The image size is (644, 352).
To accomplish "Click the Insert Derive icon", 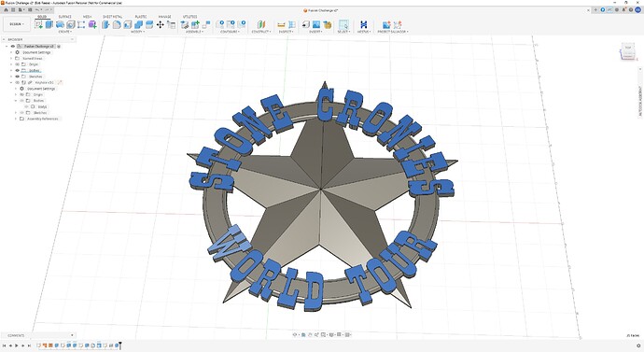I will tap(305, 24).
